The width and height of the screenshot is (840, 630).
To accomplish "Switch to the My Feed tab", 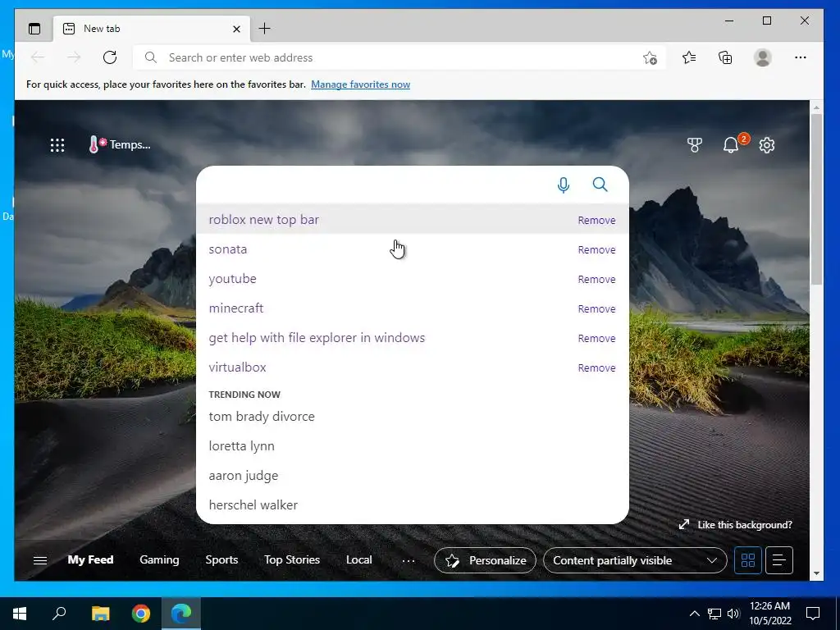I will (x=90, y=559).
